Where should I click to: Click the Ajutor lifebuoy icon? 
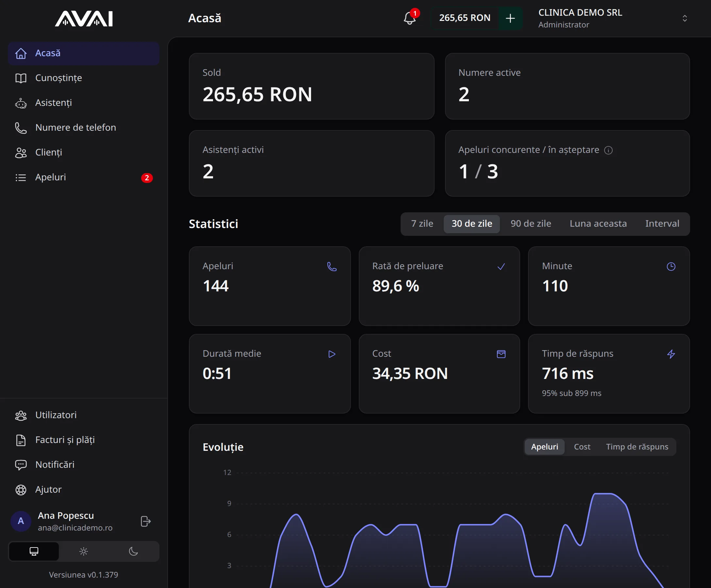coord(21,490)
